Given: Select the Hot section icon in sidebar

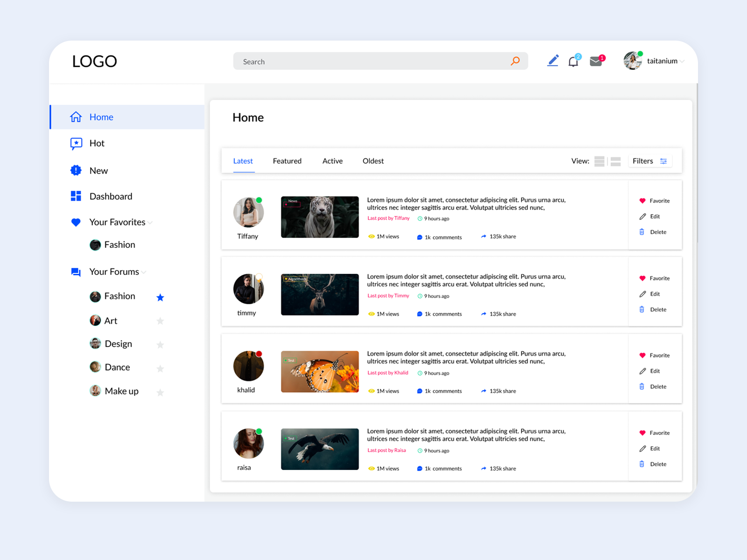Looking at the screenshot, I should (75, 143).
